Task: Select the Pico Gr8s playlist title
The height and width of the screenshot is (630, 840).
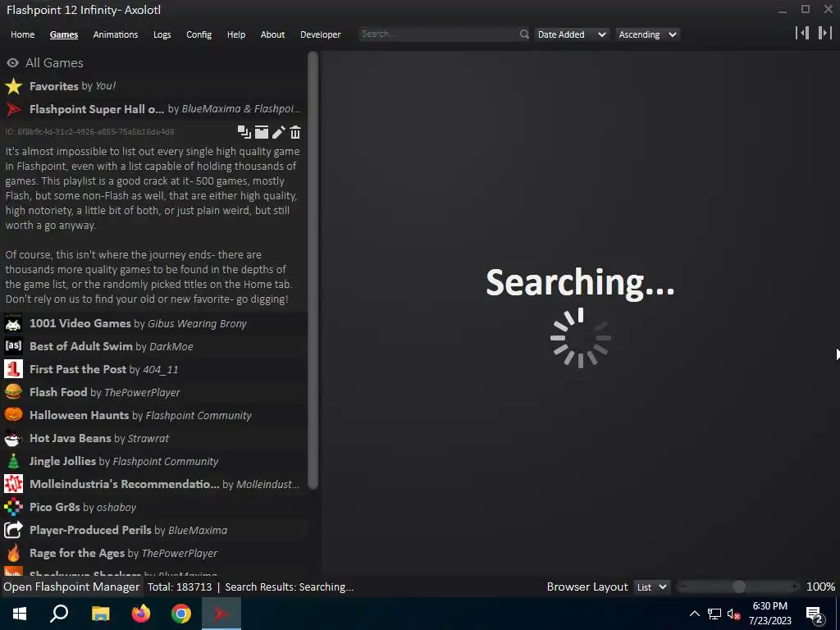Action: point(55,507)
